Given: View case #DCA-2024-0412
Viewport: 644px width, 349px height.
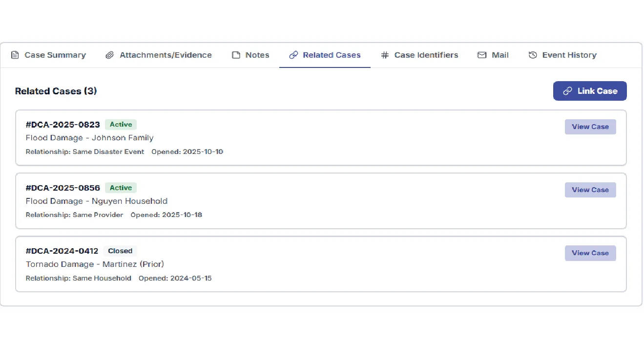Looking at the screenshot, I should coord(590,253).
